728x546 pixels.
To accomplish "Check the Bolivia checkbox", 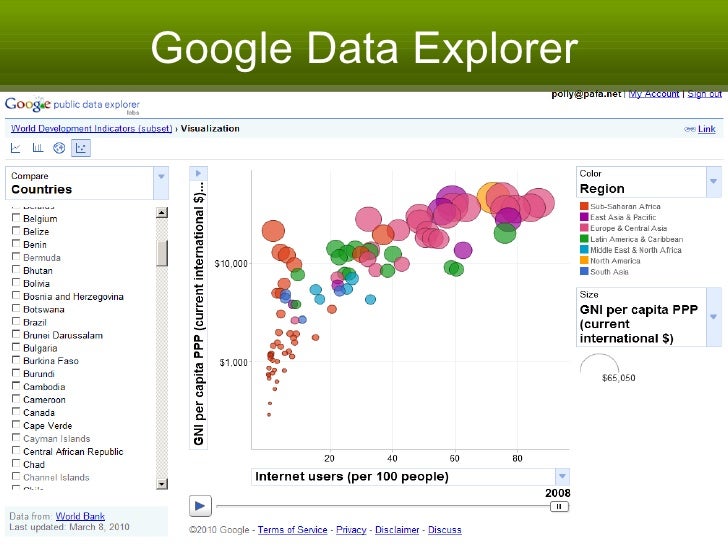I will click(16, 283).
